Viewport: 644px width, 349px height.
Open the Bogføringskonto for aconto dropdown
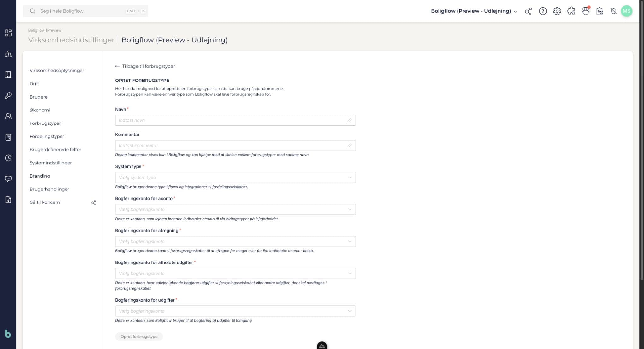point(235,209)
